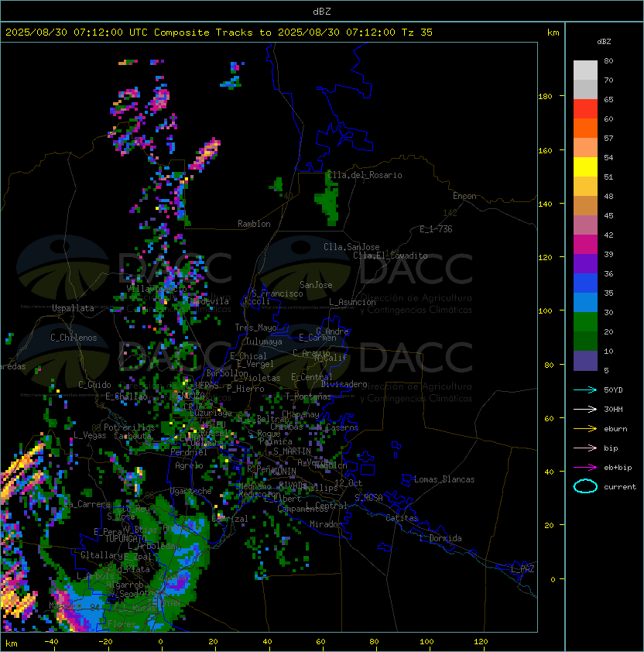
Task: Click the 'Catitas' place name on map
Action: pos(402,518)
